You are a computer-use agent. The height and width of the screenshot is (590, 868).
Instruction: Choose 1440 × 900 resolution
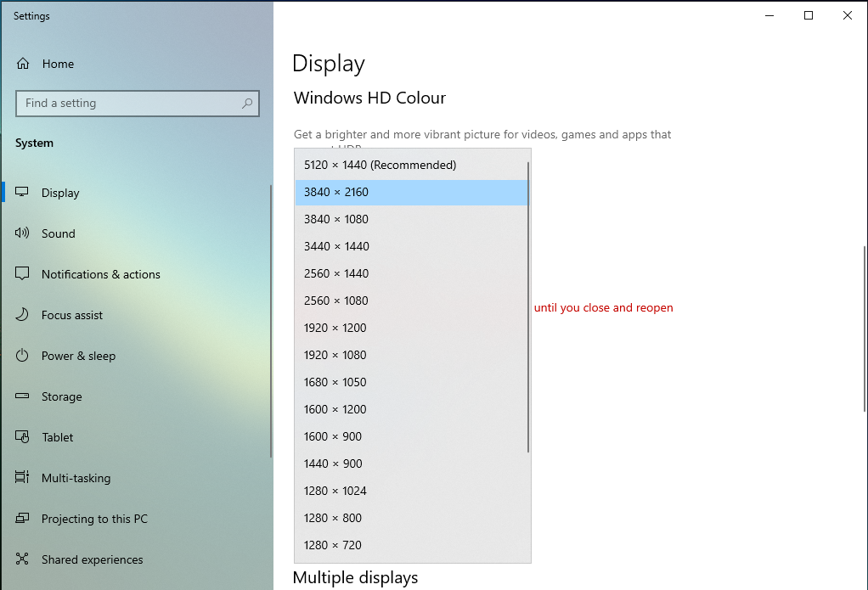click(x=412, y=464)
